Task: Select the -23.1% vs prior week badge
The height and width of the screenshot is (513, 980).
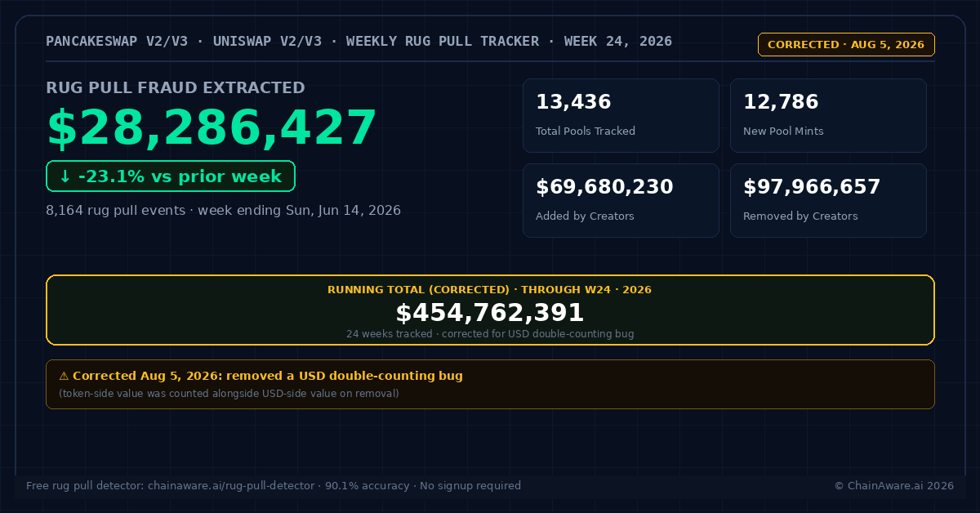Action: (171, 176)
